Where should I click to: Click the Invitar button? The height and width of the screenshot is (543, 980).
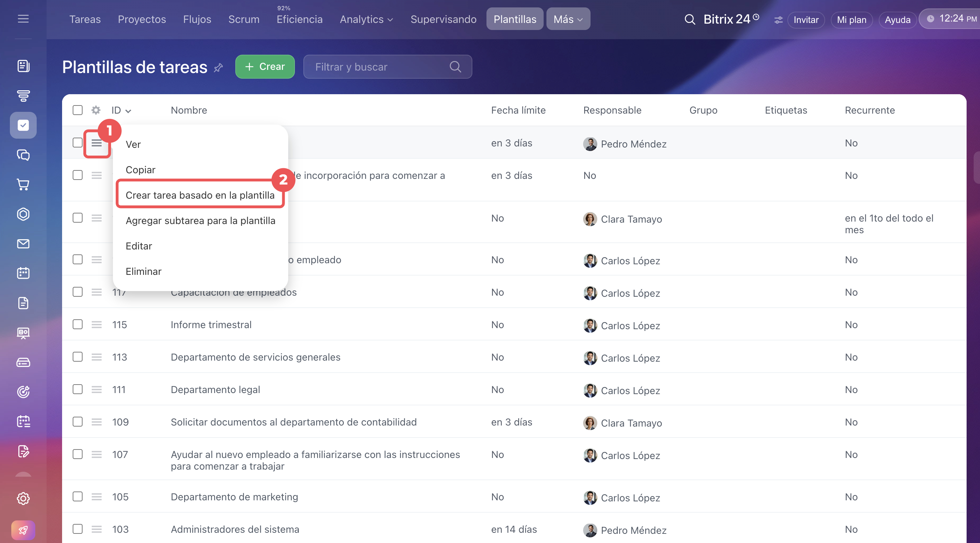tap(806, 20)
